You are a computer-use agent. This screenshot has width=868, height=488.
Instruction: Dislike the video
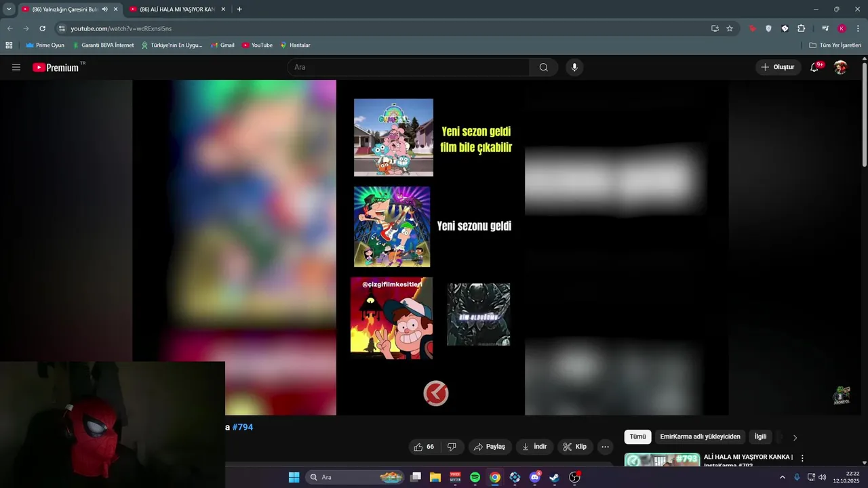(x=452, y=447)
